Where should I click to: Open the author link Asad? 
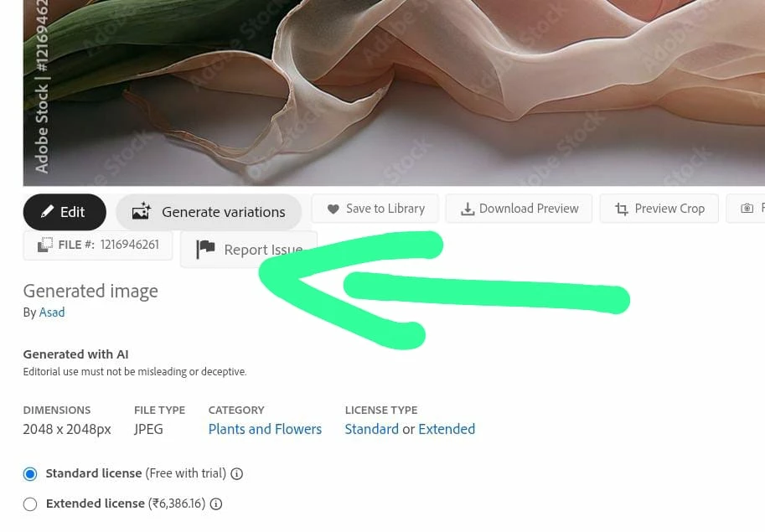click(x=52, y=312)
